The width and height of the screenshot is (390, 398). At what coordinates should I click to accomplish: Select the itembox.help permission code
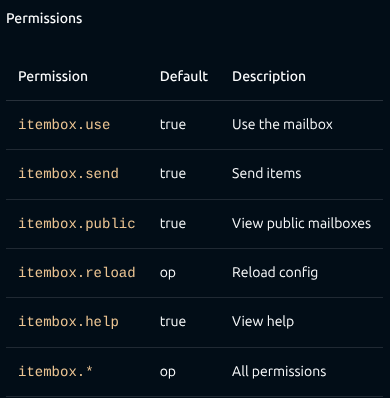pos(68,322)
